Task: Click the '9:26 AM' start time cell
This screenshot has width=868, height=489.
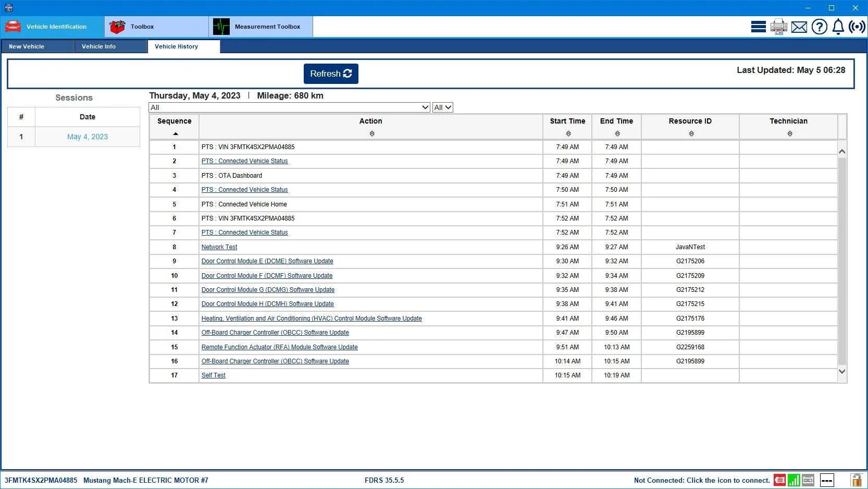Action: 567,247
